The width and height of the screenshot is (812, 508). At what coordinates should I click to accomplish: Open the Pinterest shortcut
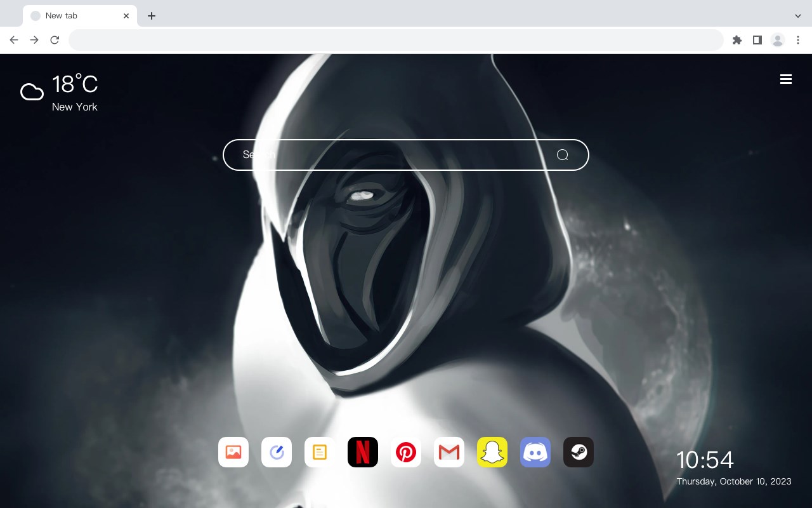pyautogui.click(x=406, y=452)
